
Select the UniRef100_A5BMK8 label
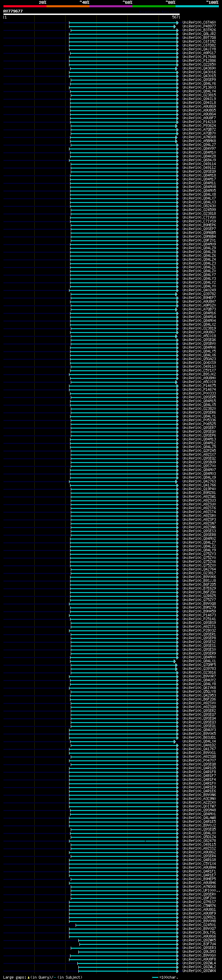(x=199, y=141)
